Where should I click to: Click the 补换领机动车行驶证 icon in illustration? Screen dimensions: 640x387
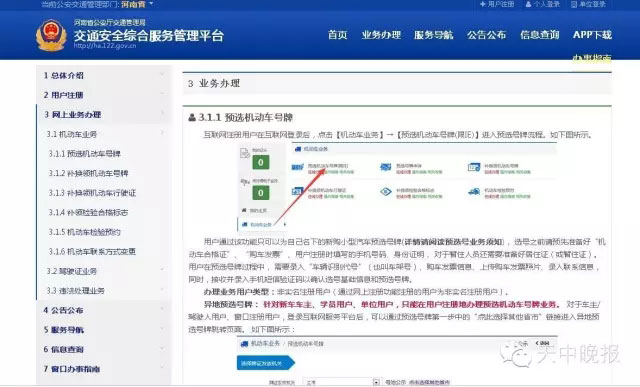coord(298,191)
